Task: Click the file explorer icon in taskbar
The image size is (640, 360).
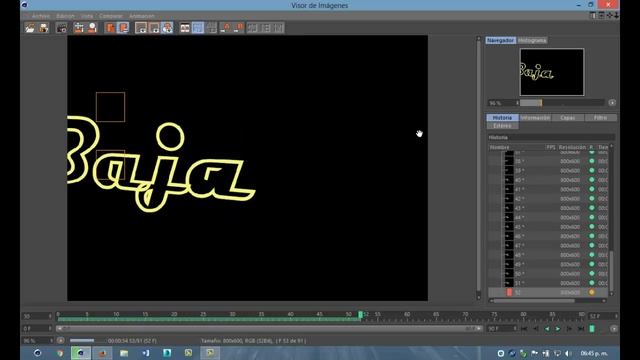Action: pos(124,353)
